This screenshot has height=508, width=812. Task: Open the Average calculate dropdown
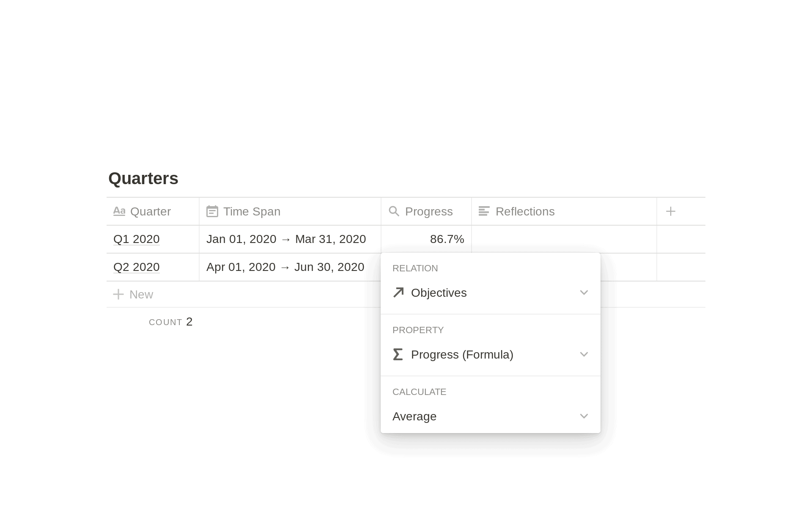(584, 416)
